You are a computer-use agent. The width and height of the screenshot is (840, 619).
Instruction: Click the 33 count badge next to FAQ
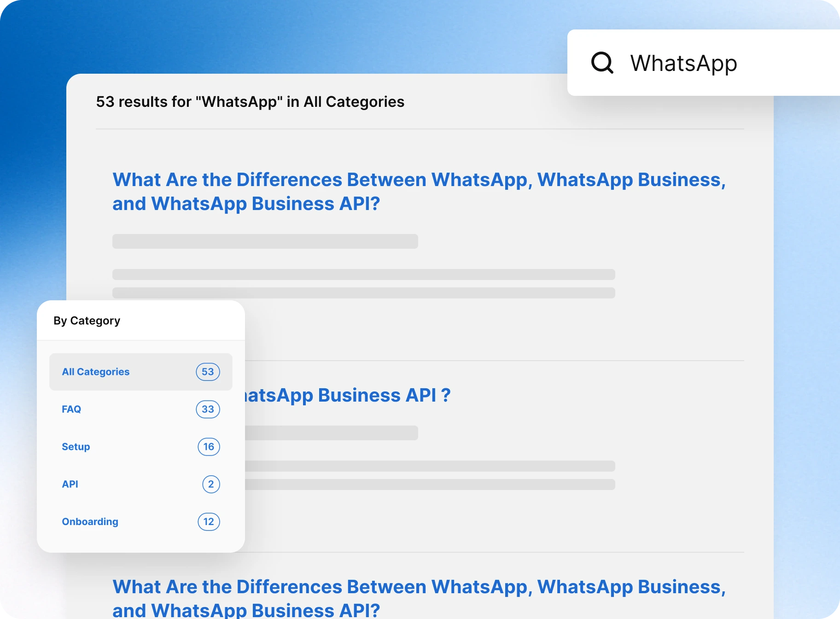[x=208, y=409]
